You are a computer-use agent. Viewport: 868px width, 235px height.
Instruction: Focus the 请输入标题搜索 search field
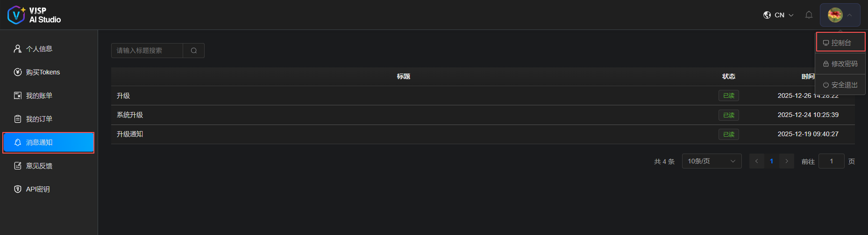click(147, 51)
